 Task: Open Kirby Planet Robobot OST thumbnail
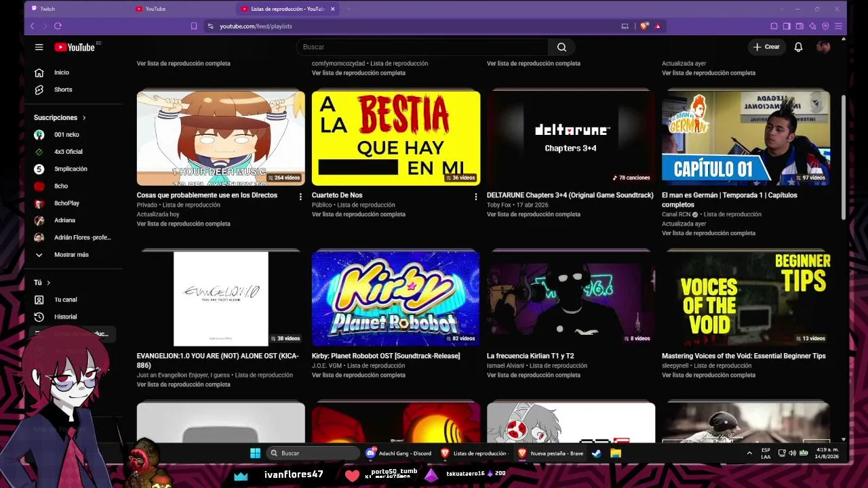(x=396, y=299)
